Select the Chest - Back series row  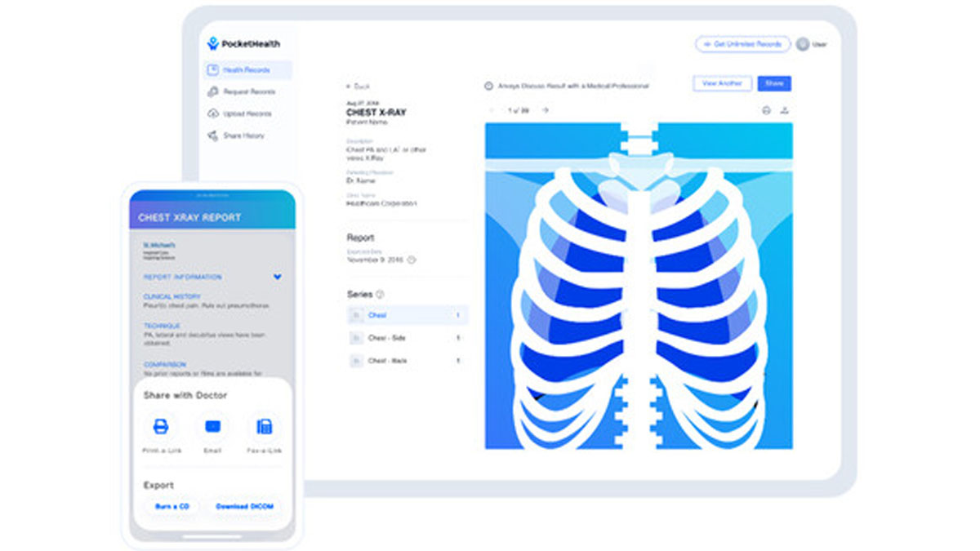click(408, 361)
